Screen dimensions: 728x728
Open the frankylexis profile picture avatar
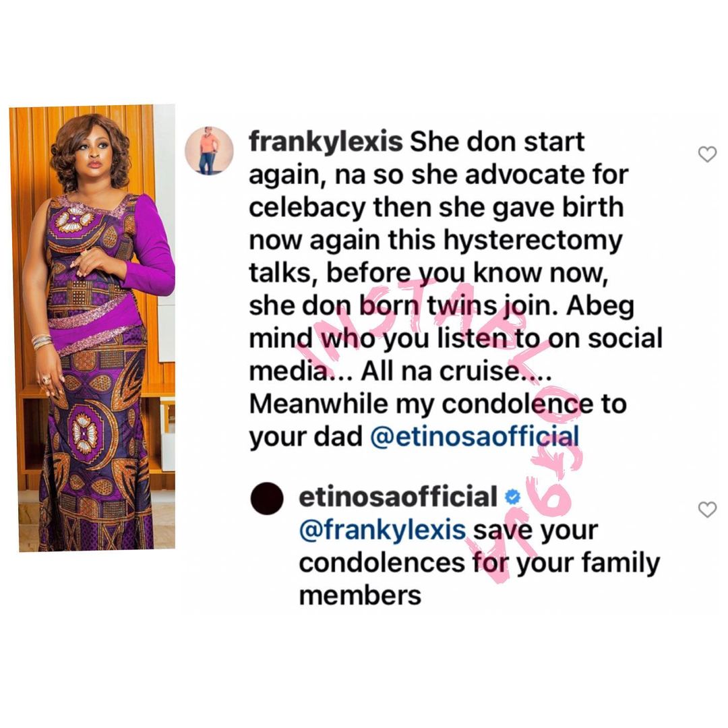click(209, 151)
